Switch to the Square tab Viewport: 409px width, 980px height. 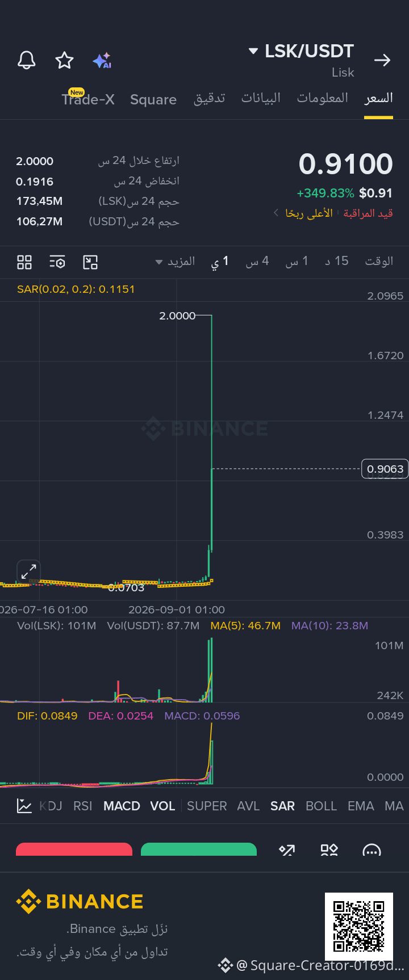point(153,99)
